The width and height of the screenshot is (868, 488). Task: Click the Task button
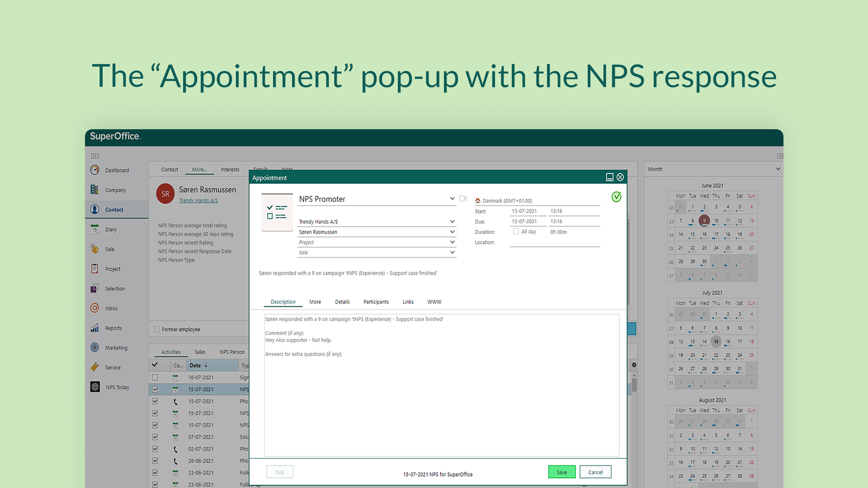point(280,472)
